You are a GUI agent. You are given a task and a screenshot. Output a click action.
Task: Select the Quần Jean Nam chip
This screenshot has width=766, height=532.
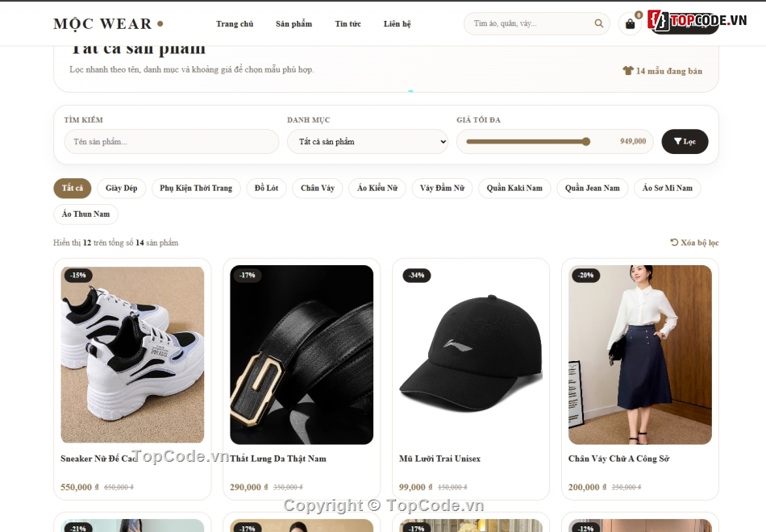pos(592,188)
